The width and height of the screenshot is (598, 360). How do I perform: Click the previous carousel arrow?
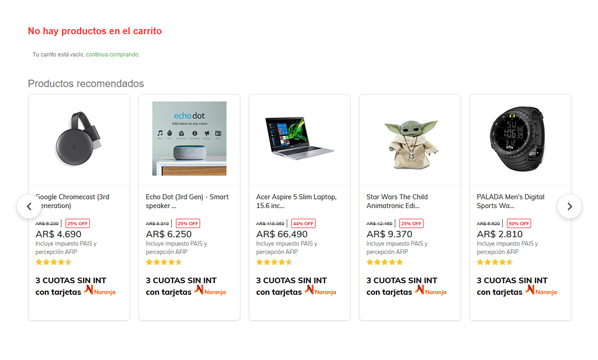(x=29, y=206)
